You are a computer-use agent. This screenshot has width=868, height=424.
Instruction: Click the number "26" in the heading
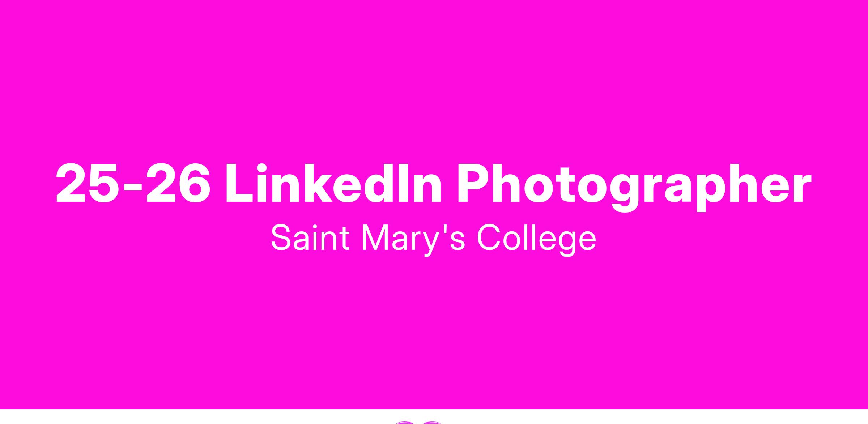(x=178, y=184)
